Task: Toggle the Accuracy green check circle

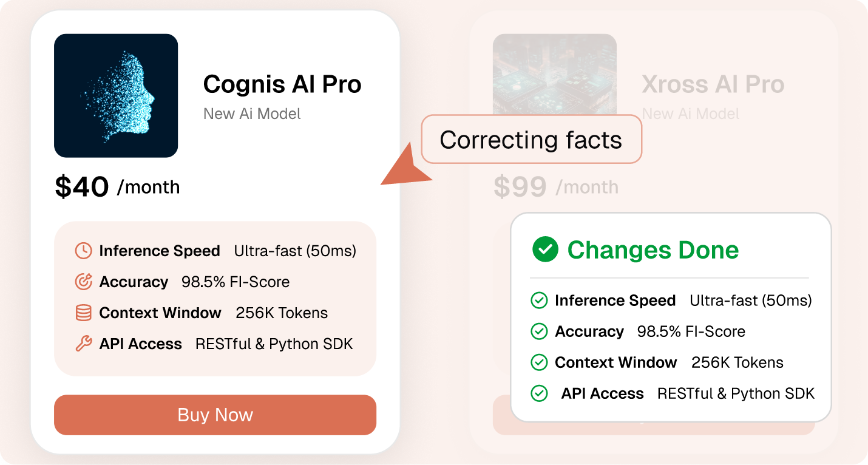Action: tap(539, 331)
